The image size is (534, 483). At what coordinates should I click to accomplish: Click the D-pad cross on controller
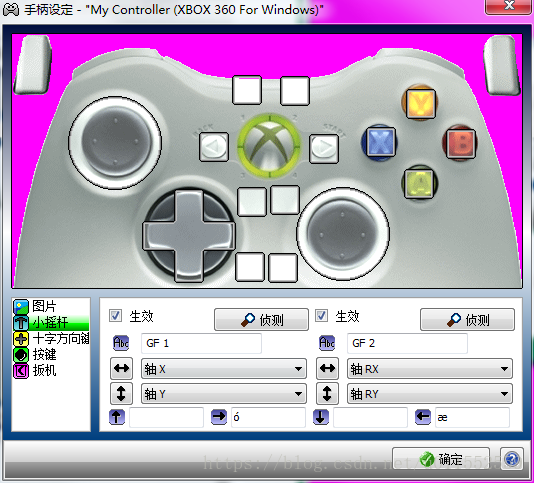click(x=189, y=235)
